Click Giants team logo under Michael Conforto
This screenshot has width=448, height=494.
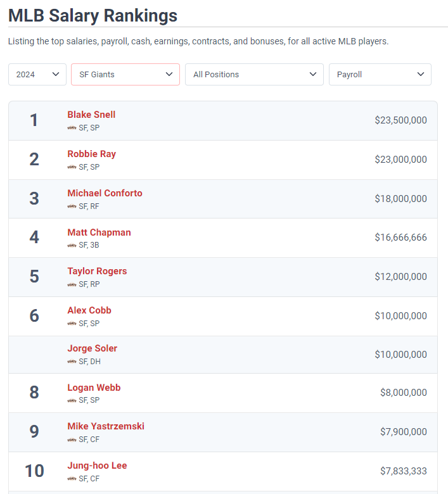(x=72, y=206)
